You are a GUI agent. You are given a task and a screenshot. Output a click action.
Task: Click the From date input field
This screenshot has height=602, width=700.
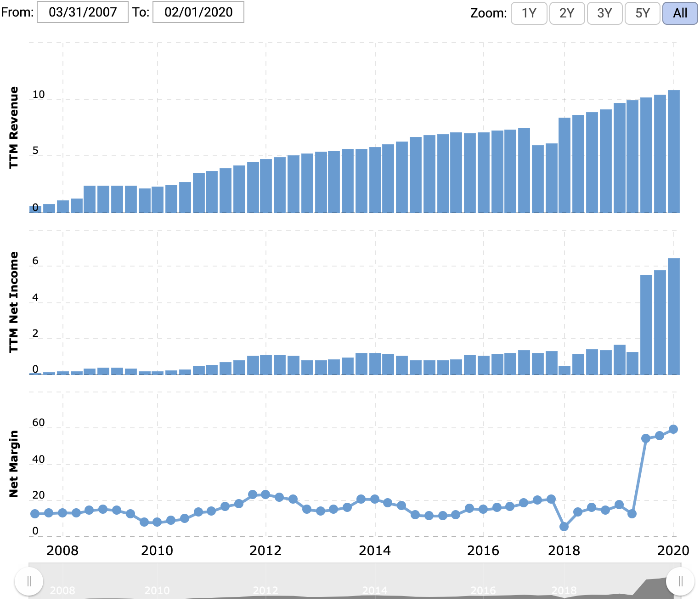click(82, 12)
